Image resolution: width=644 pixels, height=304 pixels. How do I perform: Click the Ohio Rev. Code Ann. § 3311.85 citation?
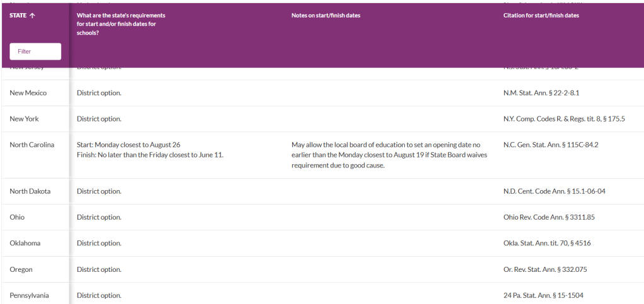(549, 217)
